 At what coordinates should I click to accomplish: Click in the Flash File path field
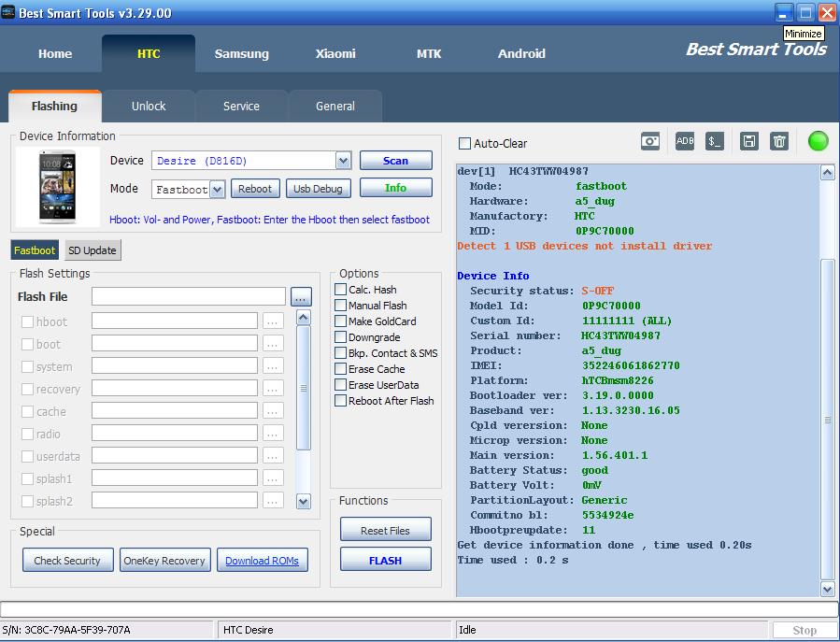coord(189,296)
